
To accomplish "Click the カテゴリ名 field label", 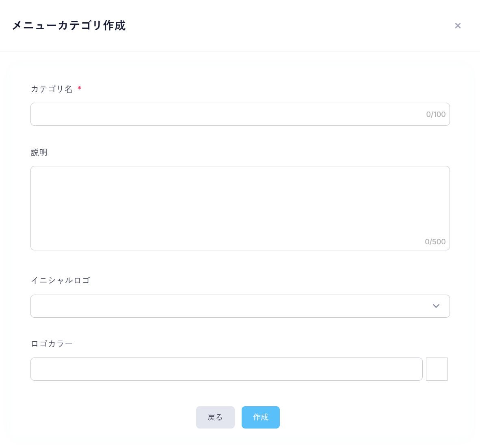I will pyautogui.click(x=52, y=89).
